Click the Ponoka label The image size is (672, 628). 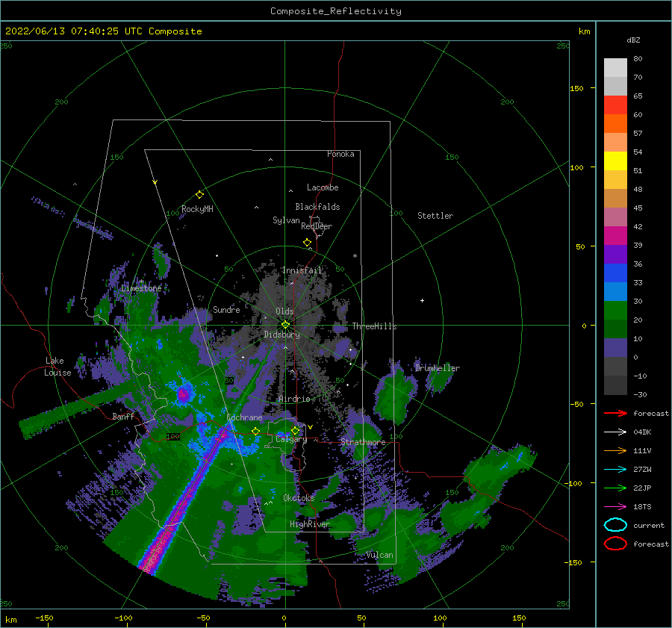pos(340,154)
